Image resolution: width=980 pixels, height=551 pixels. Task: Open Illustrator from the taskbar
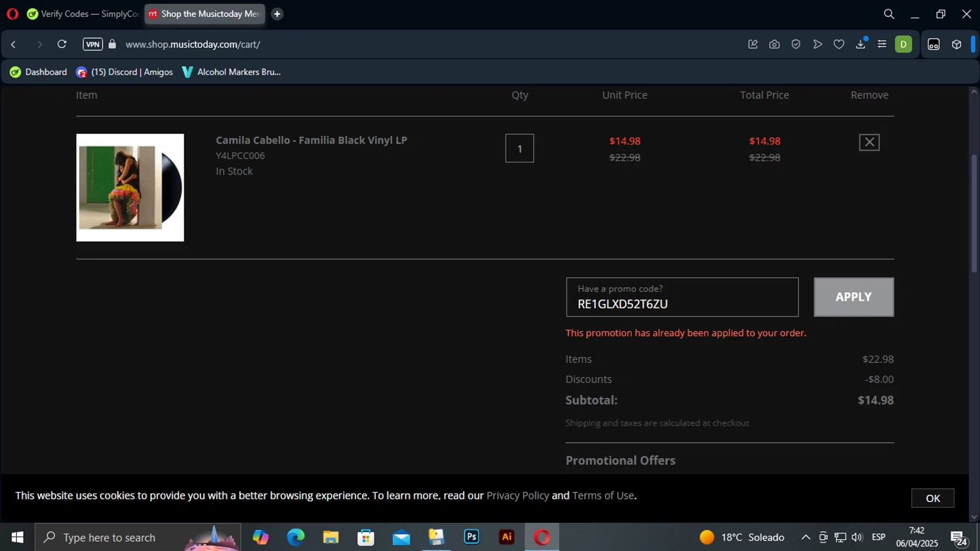pyautogui.click(x=507, y=537)
